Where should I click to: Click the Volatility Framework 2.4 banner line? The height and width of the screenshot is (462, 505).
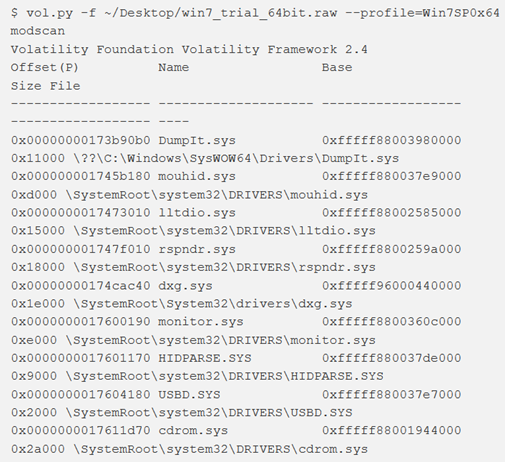(189, 50)
